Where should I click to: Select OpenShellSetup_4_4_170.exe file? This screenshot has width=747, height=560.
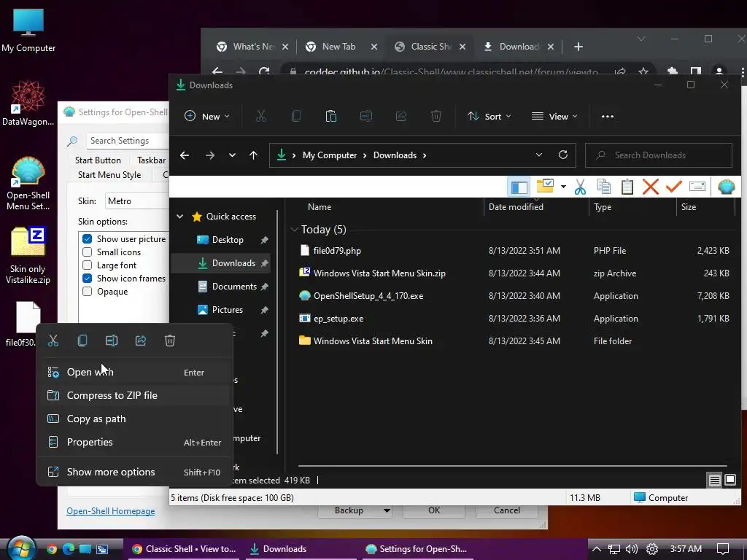coord(368,296)
